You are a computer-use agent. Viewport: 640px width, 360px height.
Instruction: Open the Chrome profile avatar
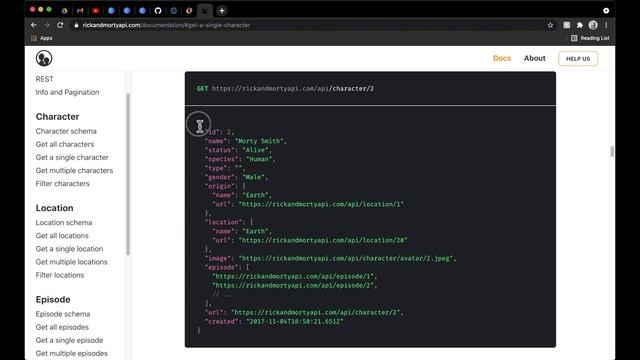click(593, 25)
